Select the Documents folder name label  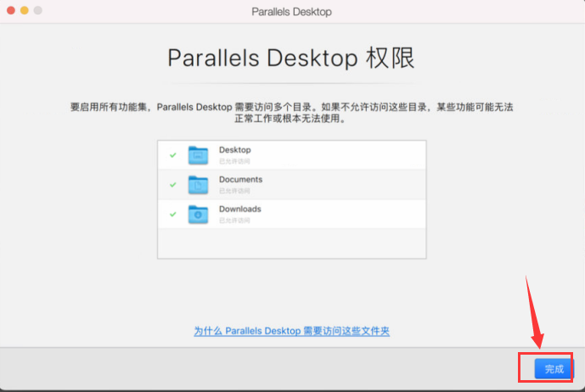240,180
